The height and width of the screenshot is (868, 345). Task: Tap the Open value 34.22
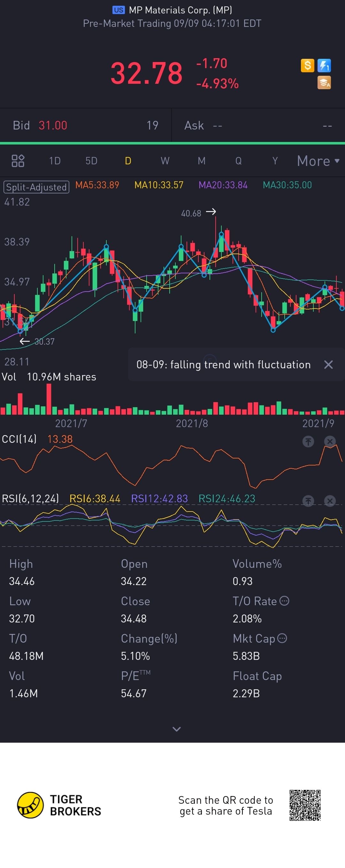pos(134,581)
